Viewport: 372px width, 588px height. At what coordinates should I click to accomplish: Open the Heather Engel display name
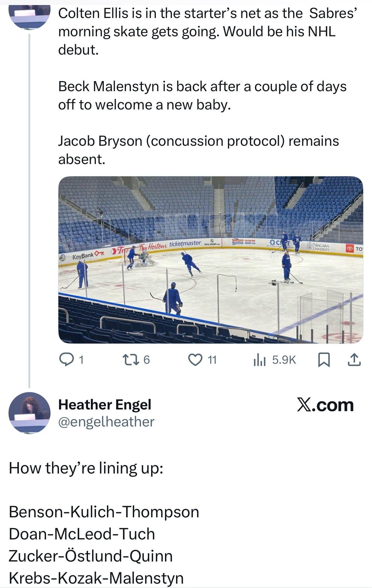click(104, 404)
